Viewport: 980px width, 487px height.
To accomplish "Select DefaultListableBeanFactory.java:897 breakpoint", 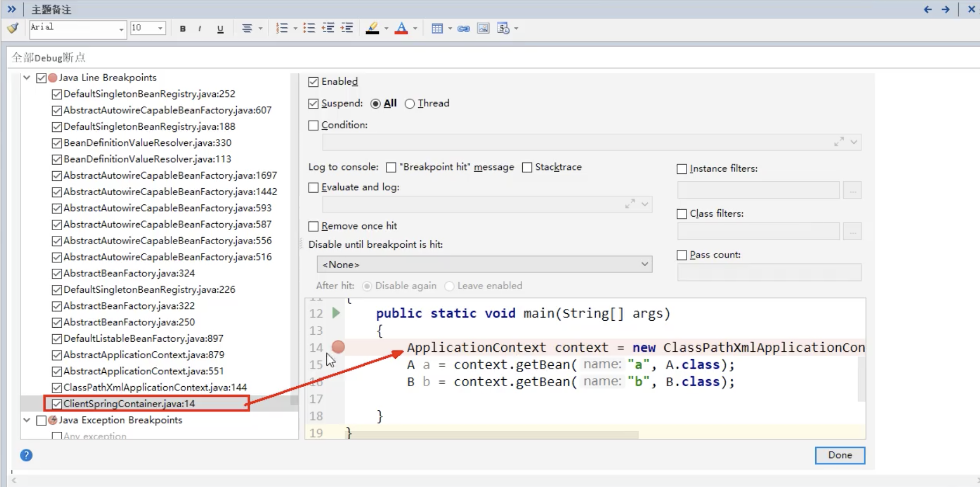I will click(143, 338).
